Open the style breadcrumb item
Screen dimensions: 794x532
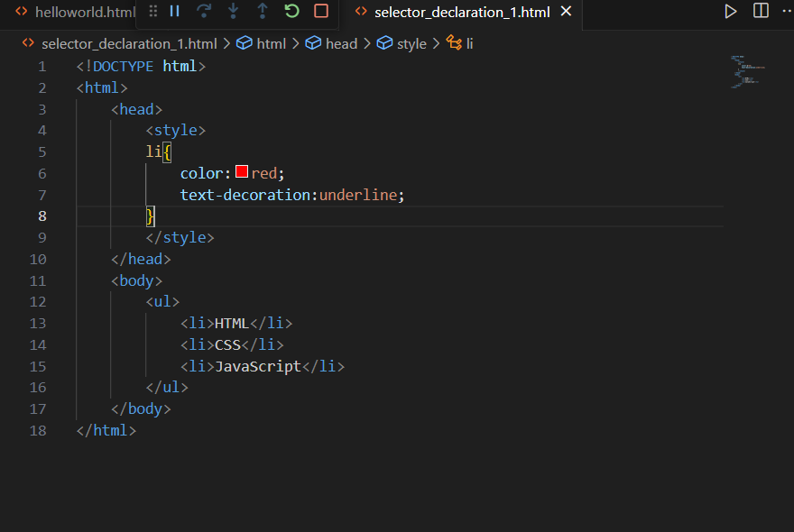pos(411,44)
